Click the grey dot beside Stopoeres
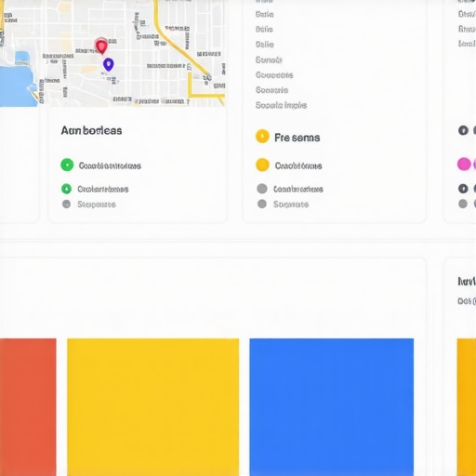The image size is (476, 476). 66,204
